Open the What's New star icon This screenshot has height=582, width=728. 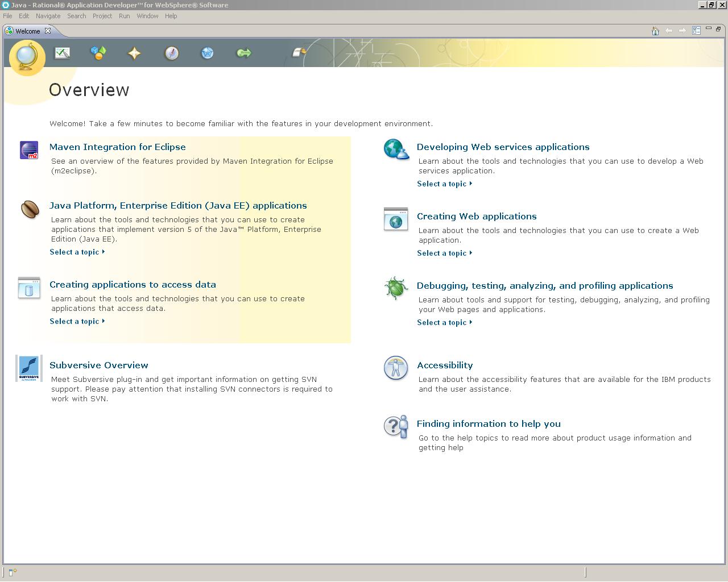coord(134,53)
